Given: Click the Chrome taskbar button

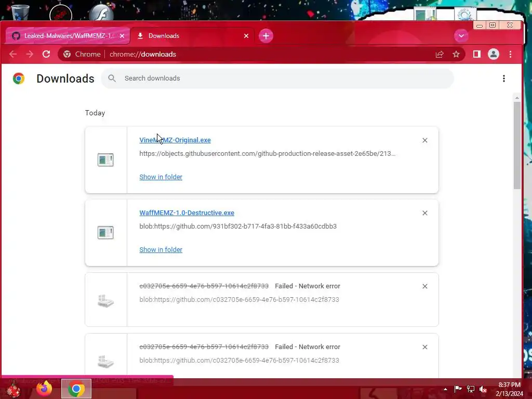Looking at the screenshot, I should (76, 389).
